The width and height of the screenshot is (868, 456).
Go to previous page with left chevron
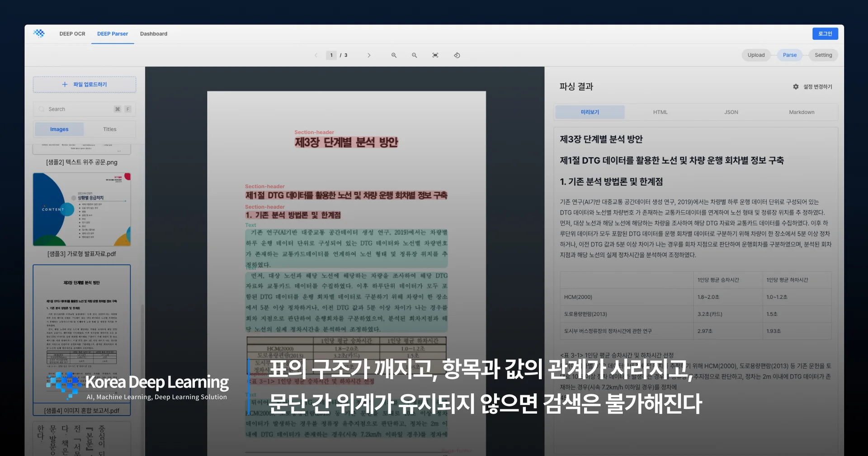click(x=316, y=55)
